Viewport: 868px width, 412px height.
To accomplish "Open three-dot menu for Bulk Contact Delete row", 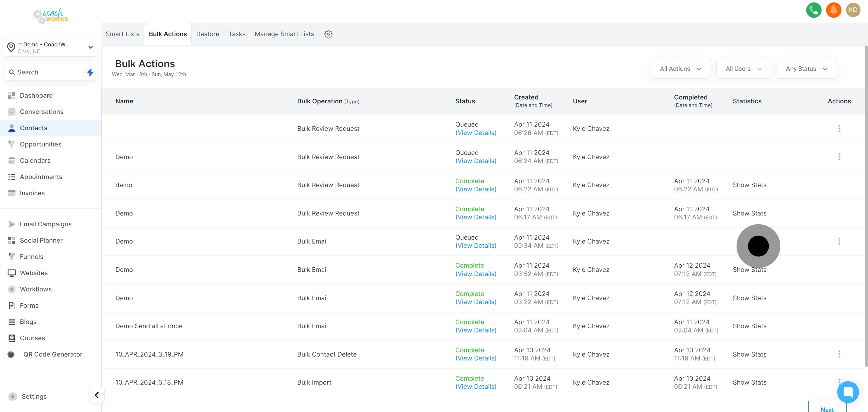I will pyautogui.click(x=839, y=354).
